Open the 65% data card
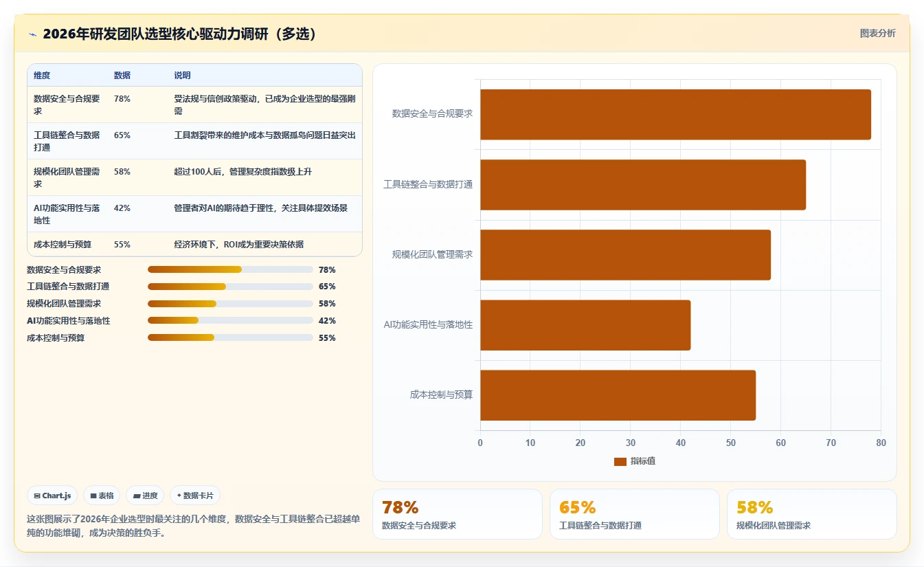Screen dimensions: 924x567 [634, 514]
